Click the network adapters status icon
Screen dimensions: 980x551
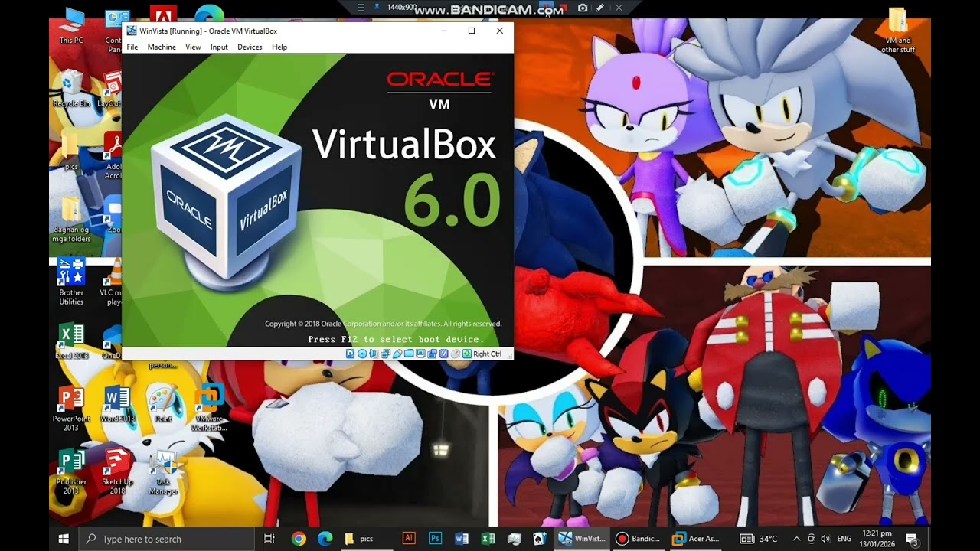point(386,354)
